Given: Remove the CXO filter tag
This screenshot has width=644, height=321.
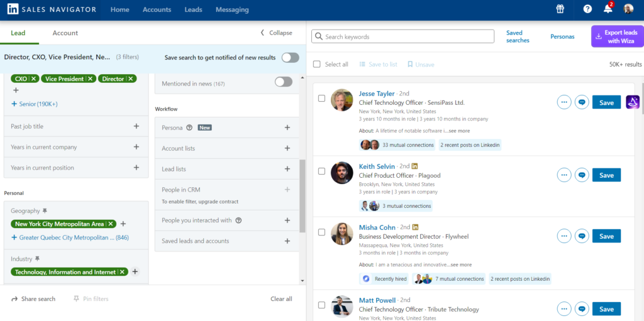Looking at the screenshot, I should (34, 79).
